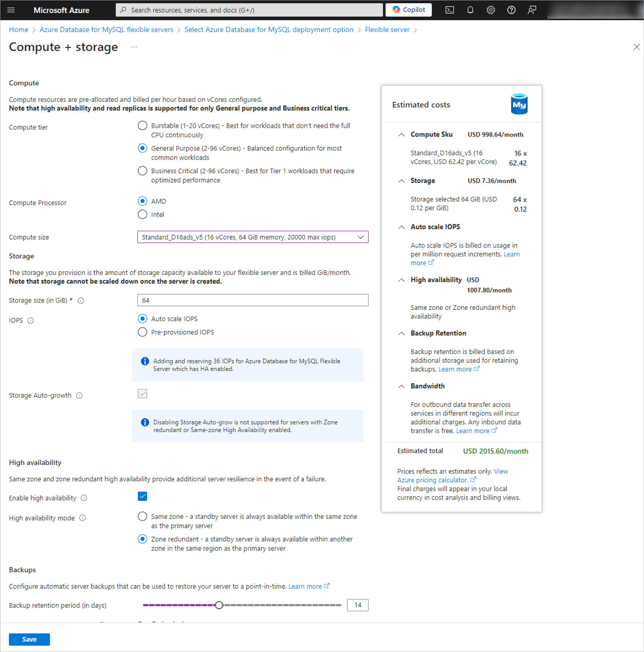The width and height of the screenshot is (644, 652).
Task: Open the hamburger portal menu
Action: tap(11, 10)
